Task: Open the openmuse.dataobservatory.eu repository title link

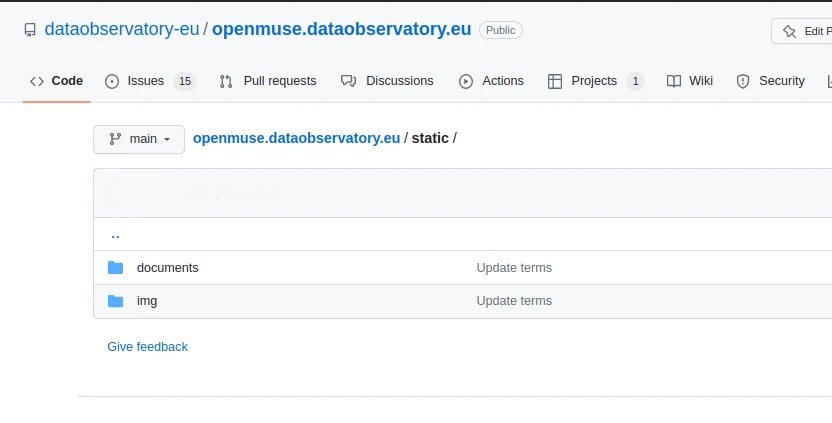Action: click(x=341, y=29)
